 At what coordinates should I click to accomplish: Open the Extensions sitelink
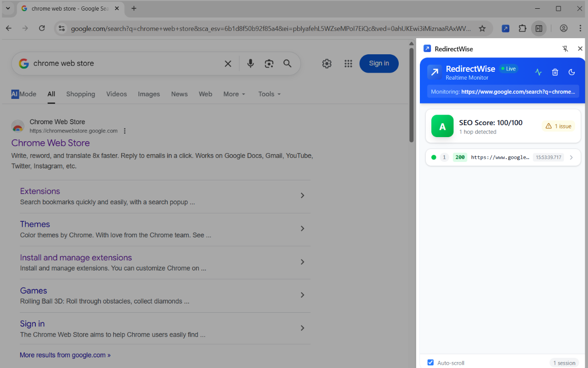pyautogui.click(x=40, y=191)
